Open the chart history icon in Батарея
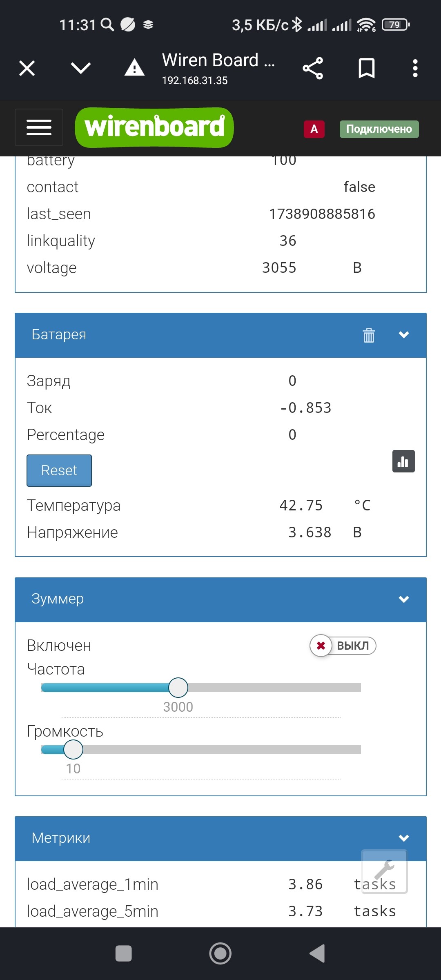This screenshot has height=980, width=441. 403,461
